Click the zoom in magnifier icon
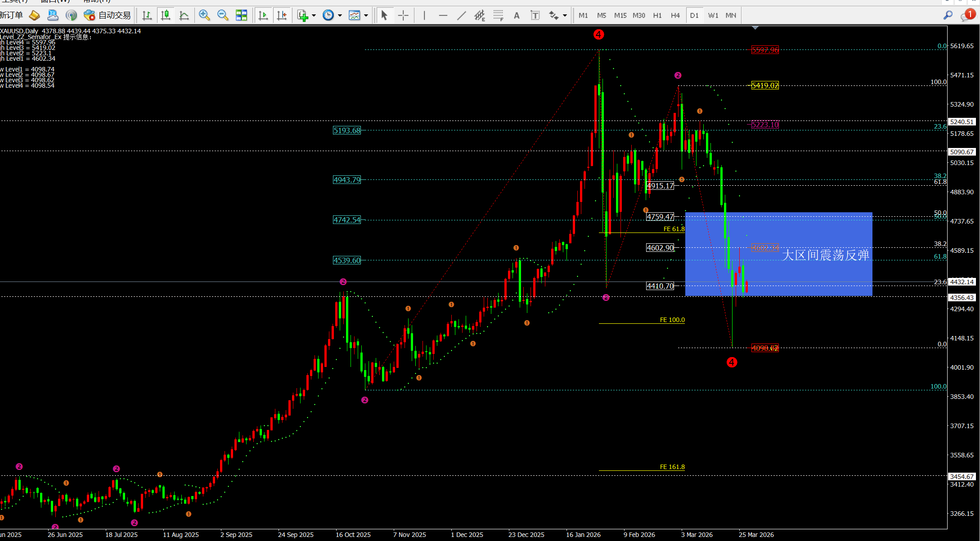This screenshot has width=980, height=541. pyautogui.click(x=204, y=15)
